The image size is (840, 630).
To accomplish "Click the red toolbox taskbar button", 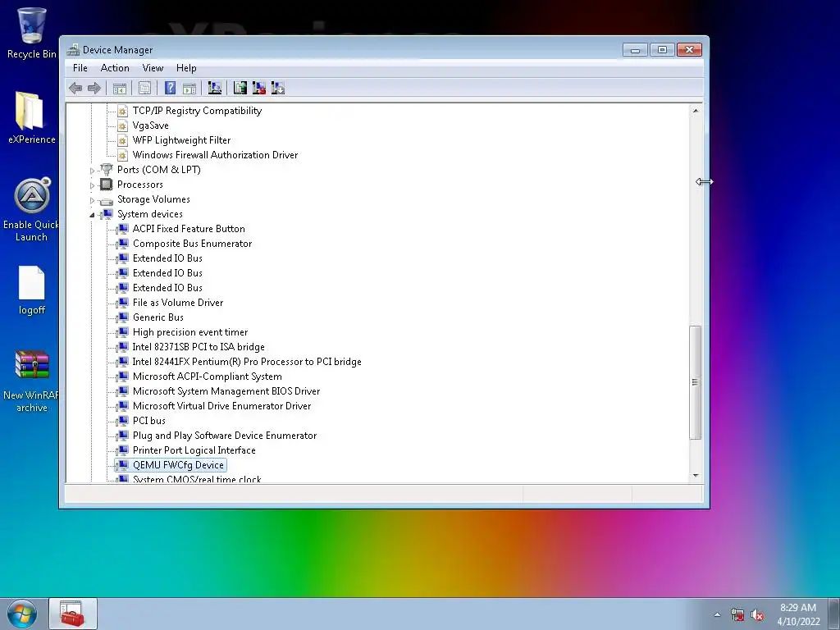I will [73, 614].
